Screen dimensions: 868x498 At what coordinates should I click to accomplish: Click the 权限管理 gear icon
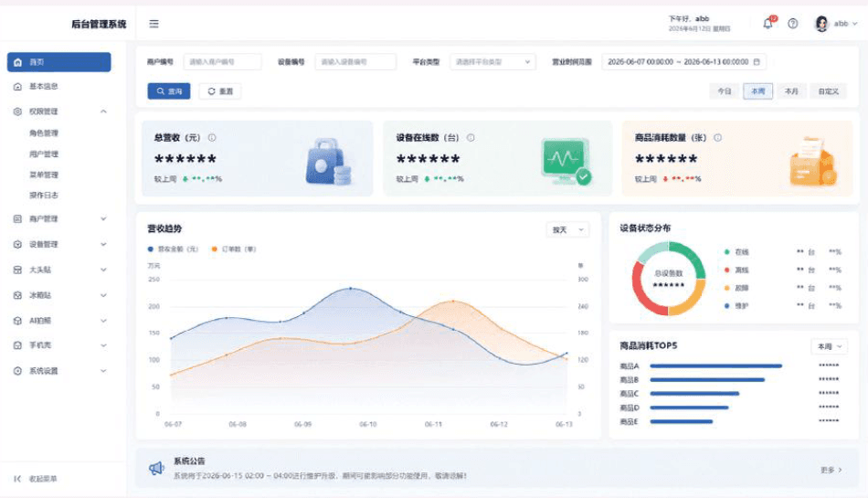pyautogui.click(x=17, y=111)
